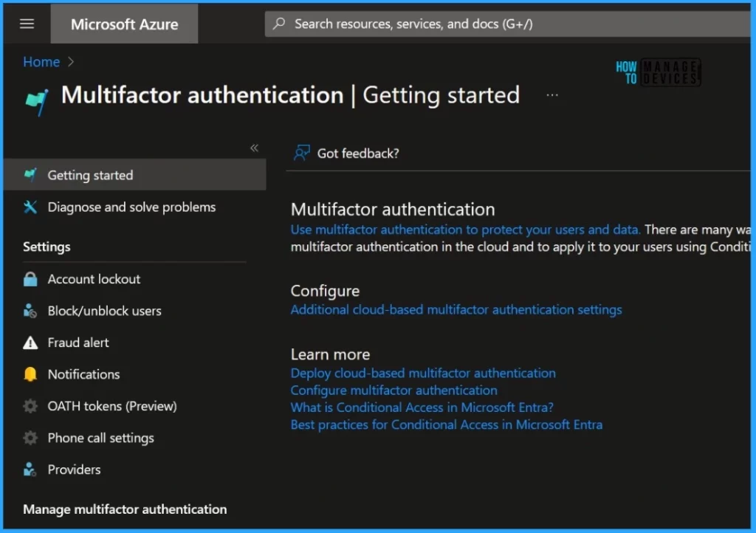Open the ellipsis more options beside title
Image resolution: width=756 pixels, height=533 pixels.
click(x=552, y=95)
